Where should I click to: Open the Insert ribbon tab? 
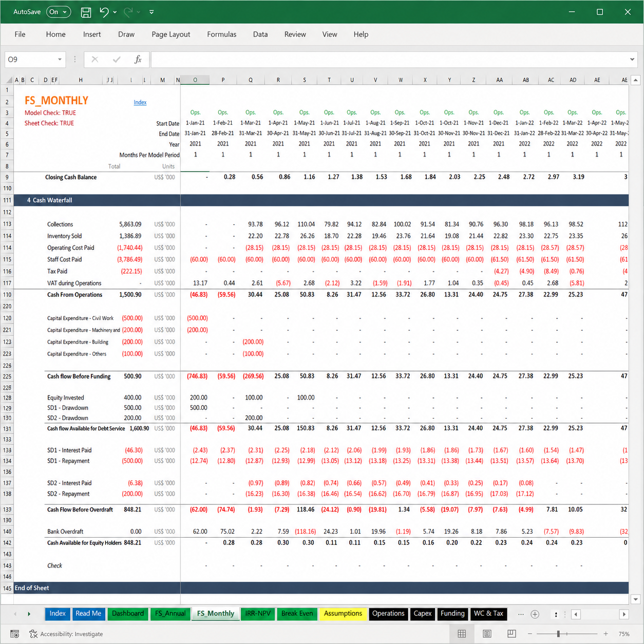coord(92,34)
